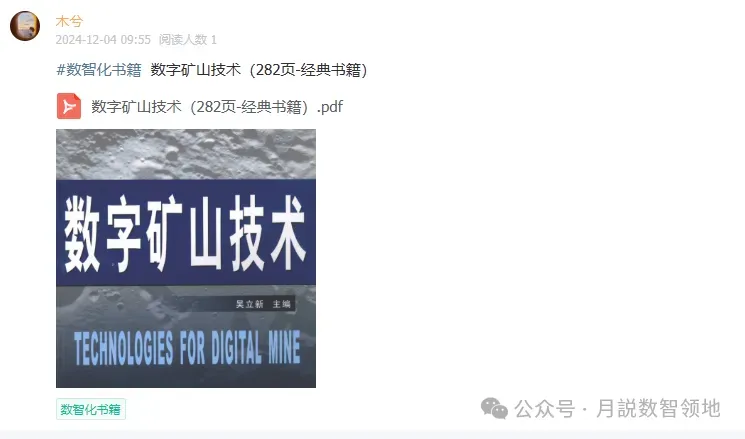The height and width of the screenshot is (439, 745).
Task: Click the 月説数智领地 account name
Action: click(x=659, y=409)
